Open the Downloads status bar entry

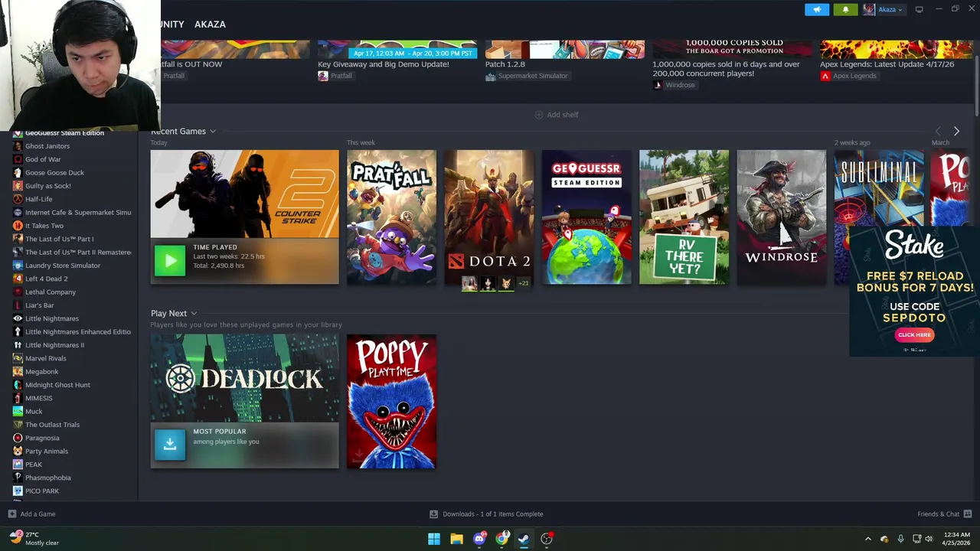coord(486,514)
